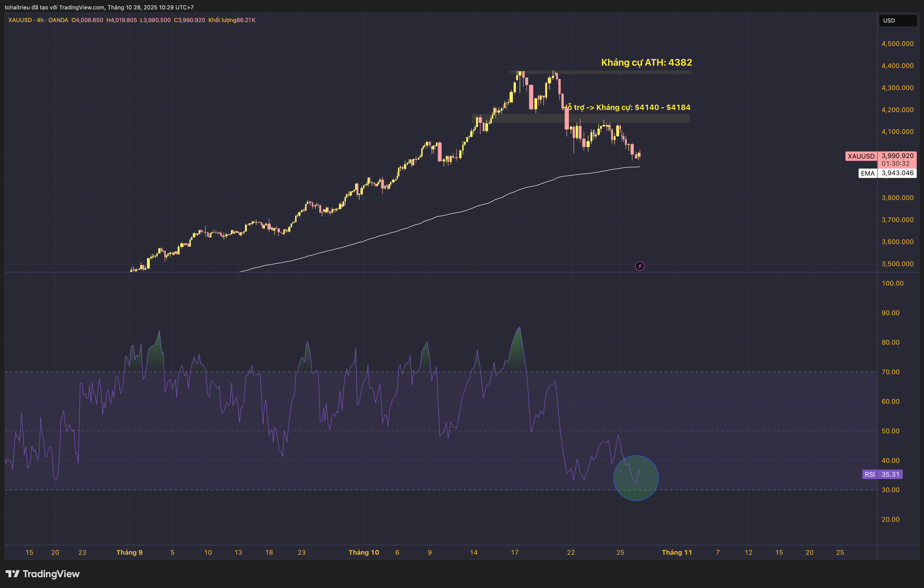Viewport: 924px width, 588px height.
Task: Click the 4,300.000 price axis label
Action: [x=898, y=88]
